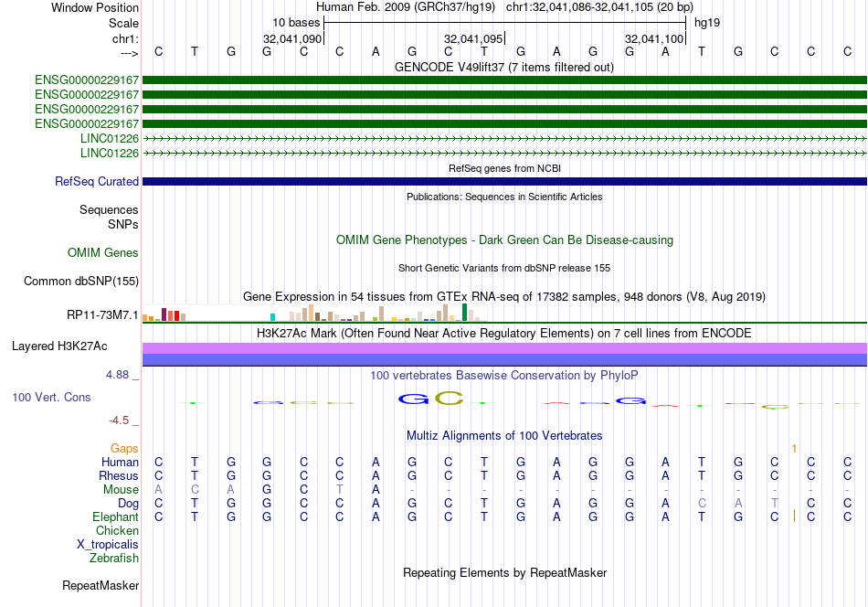The image size is (868, 607).
Task: Click the Zebrafish alignment row label
Action: pos(114,559)
